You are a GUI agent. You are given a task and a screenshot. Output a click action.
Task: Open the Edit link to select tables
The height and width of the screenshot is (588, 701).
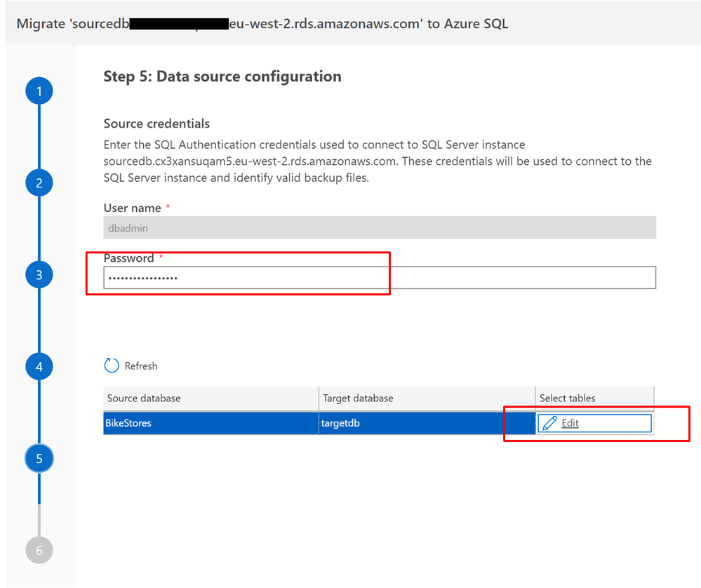(570, 423)
